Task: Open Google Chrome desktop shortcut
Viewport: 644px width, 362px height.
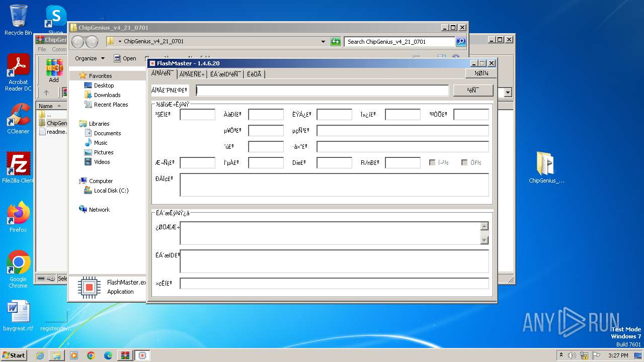Action: pyautogui.click(x=18, y=269)
